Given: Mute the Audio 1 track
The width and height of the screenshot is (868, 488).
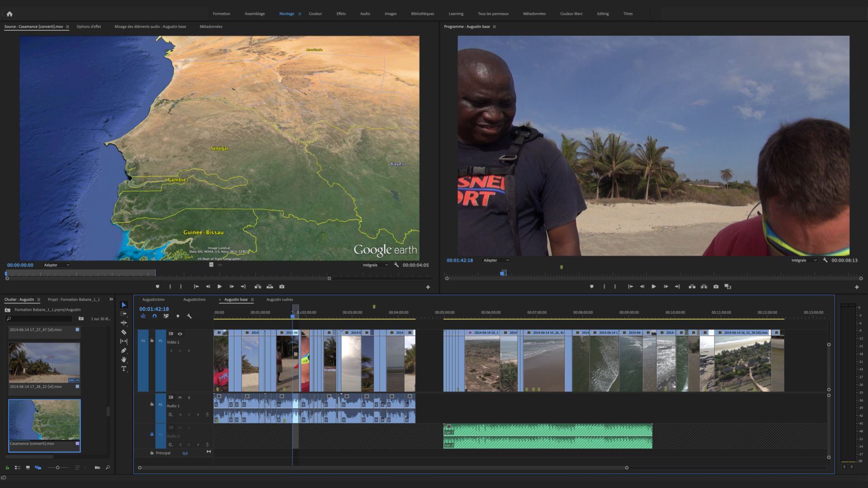Looking at the screenshot, I should [x=180, y=398].
